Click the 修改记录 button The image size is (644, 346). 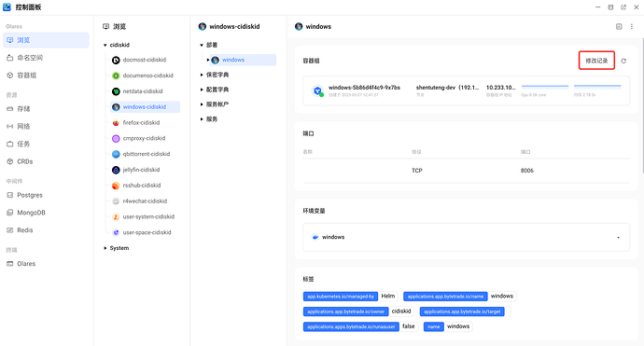tap(596, 61)
